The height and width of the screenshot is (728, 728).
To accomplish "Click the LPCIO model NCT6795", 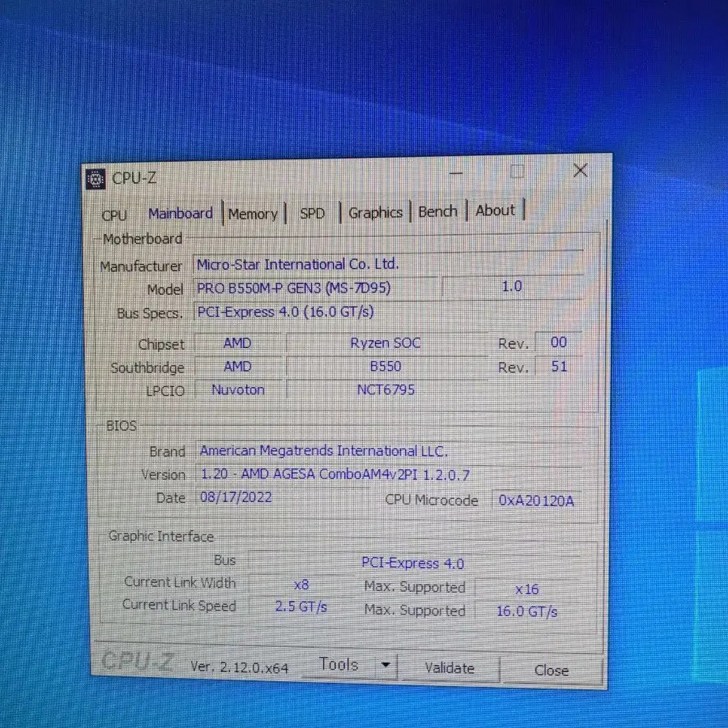I will click(x=385, y=390).
